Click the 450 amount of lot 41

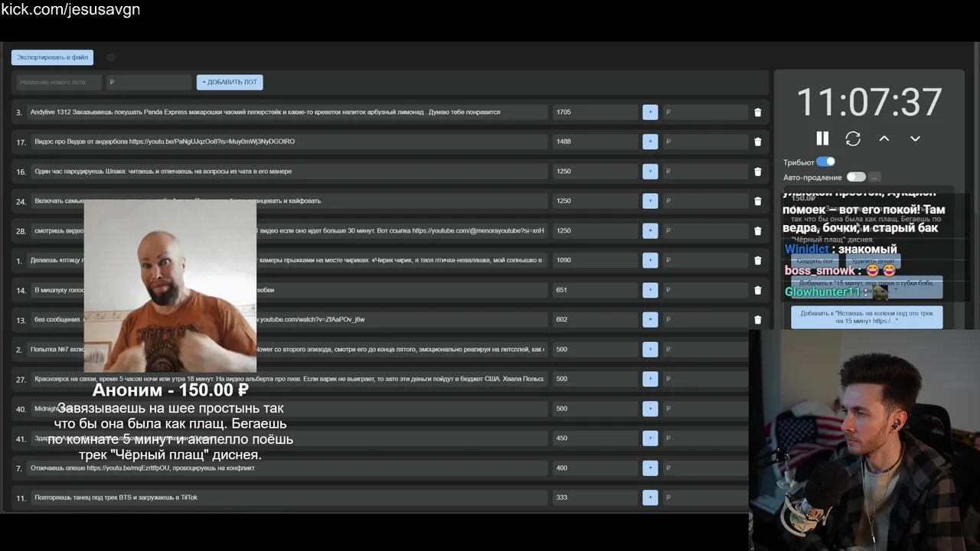pos(595,439)
